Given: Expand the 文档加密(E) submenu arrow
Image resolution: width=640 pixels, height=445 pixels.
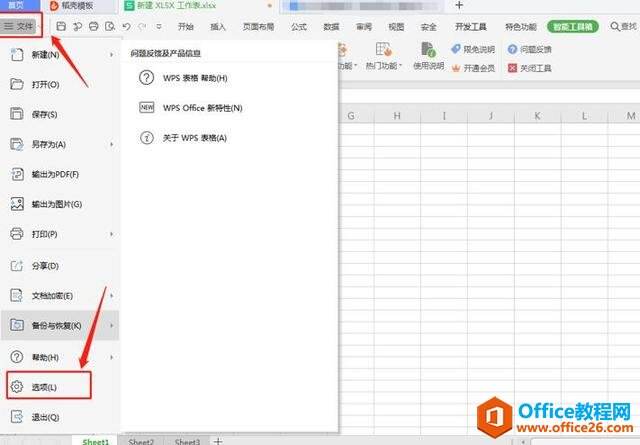Looking at the screenshot, I should [111, 296].
